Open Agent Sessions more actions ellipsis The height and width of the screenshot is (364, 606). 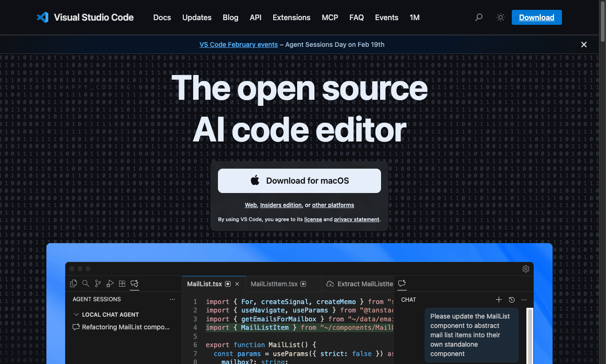click(x=172, y=299)
